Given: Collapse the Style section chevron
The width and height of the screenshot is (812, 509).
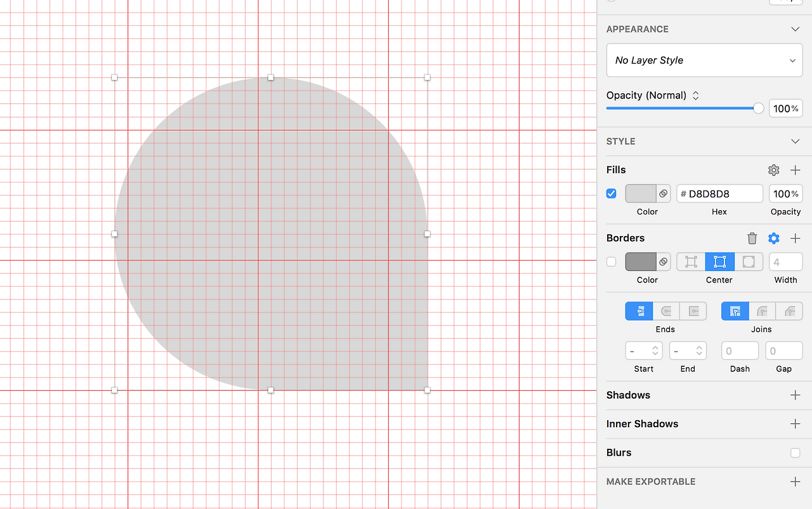Looking at the screenshot, I should tap(795, 142).
